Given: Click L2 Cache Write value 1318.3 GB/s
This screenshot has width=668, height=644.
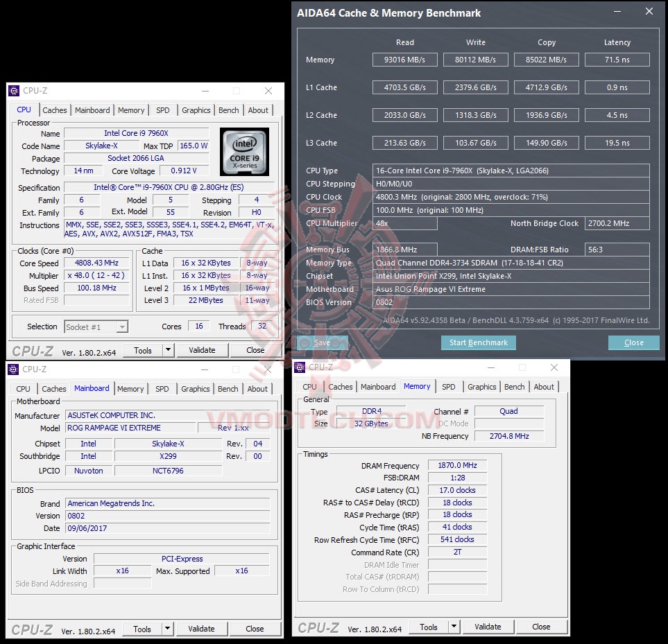Looking at the screenshot, I should coord(475,115).
